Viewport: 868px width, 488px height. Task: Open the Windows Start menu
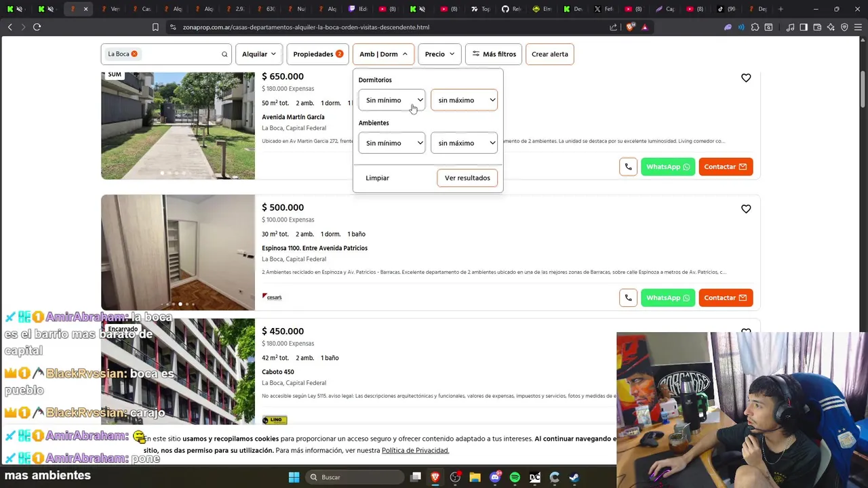point(294,477)
